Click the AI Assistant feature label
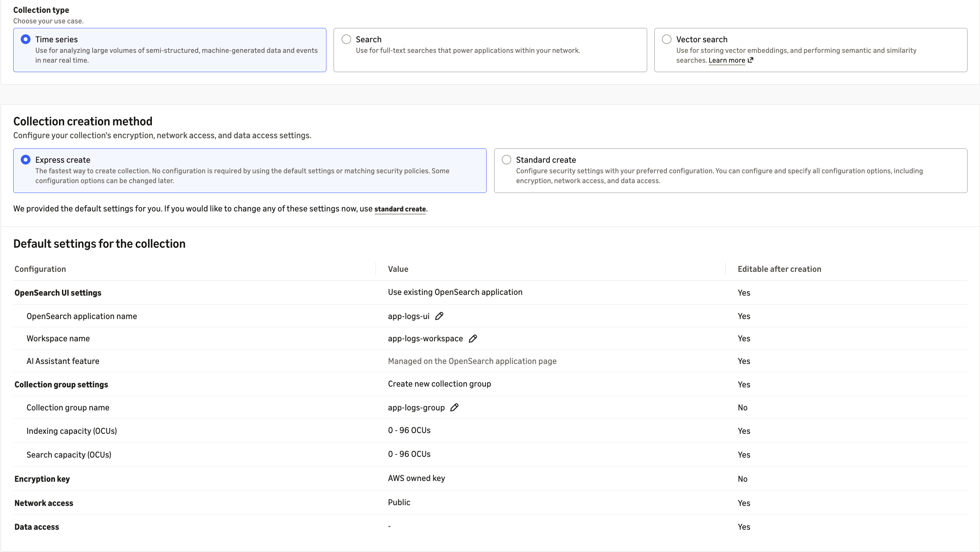This screenshot has height=552, width=980. pyautogui.click(x=63, y=361)
